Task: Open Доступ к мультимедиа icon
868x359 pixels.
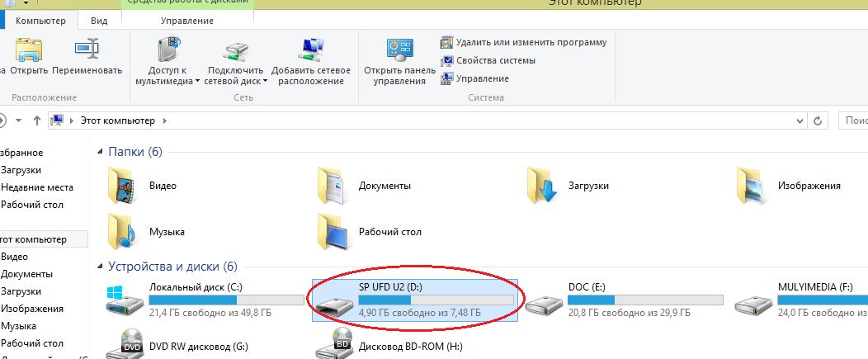Action: pos(167,49)
